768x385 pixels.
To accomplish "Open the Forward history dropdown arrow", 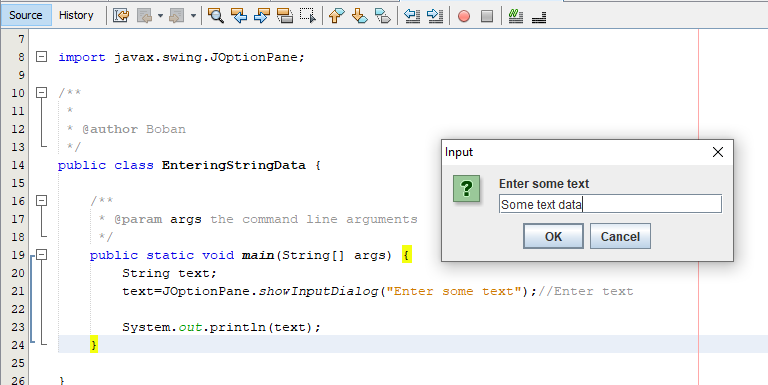I will 193,16.
